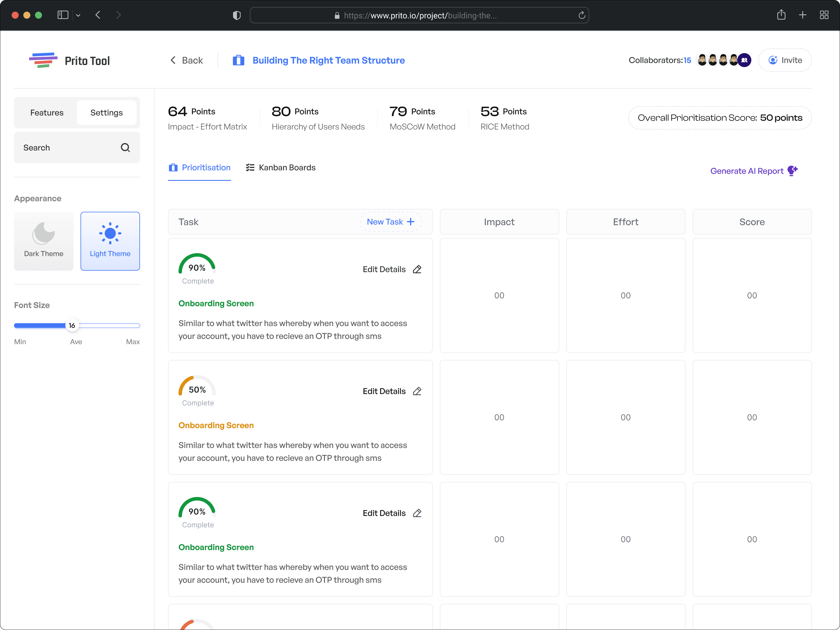The height and width of the screenshot is (630, 840).
Task: Click the briefcase icon beside project title
Action: click(x=239, y=60)
